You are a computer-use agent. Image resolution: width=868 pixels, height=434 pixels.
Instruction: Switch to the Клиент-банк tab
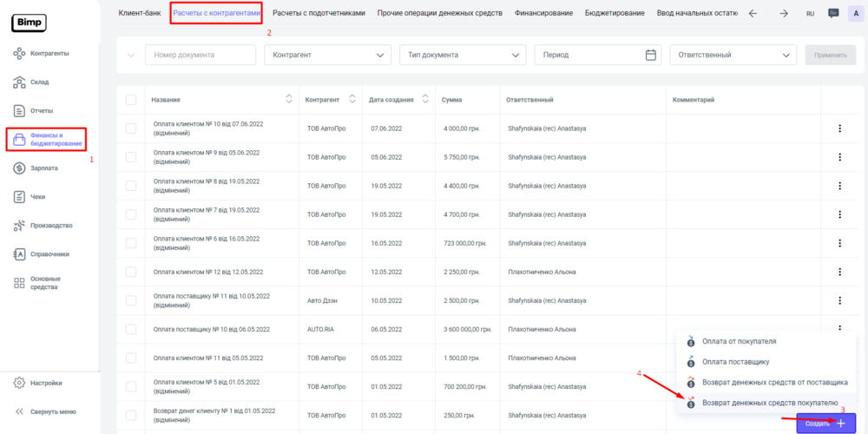[140, 13]
